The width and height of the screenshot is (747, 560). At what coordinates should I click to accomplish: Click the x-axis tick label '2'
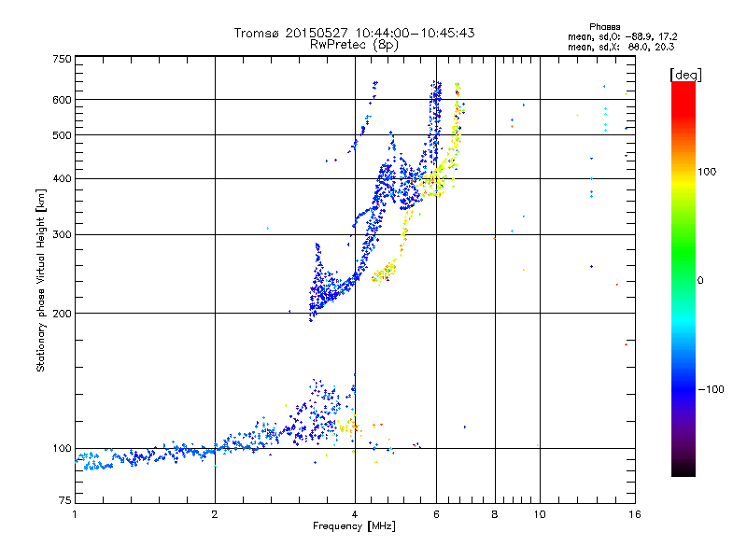[x=215, y=514]
